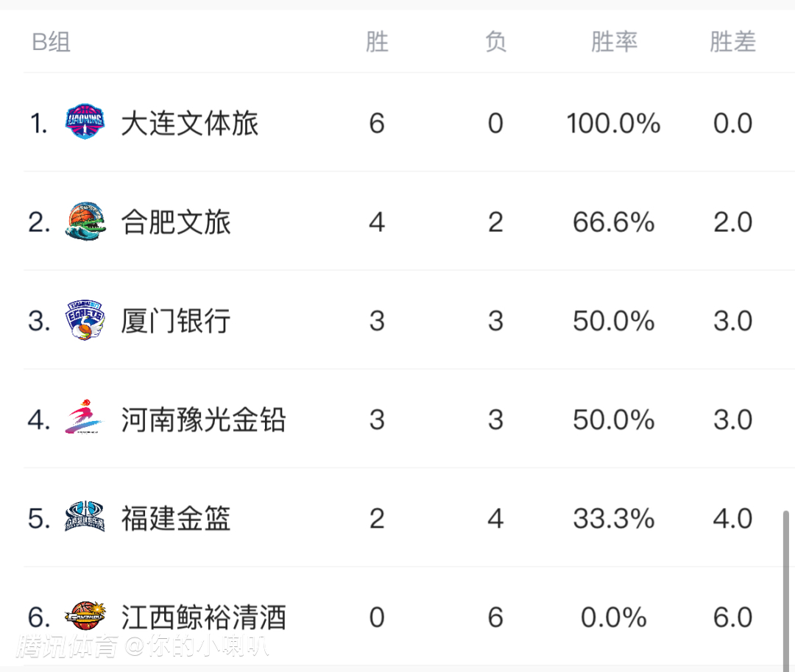Tap the 合肥文旅 crocodile logo
The image size is (795, 672).
tap(85, 222)
